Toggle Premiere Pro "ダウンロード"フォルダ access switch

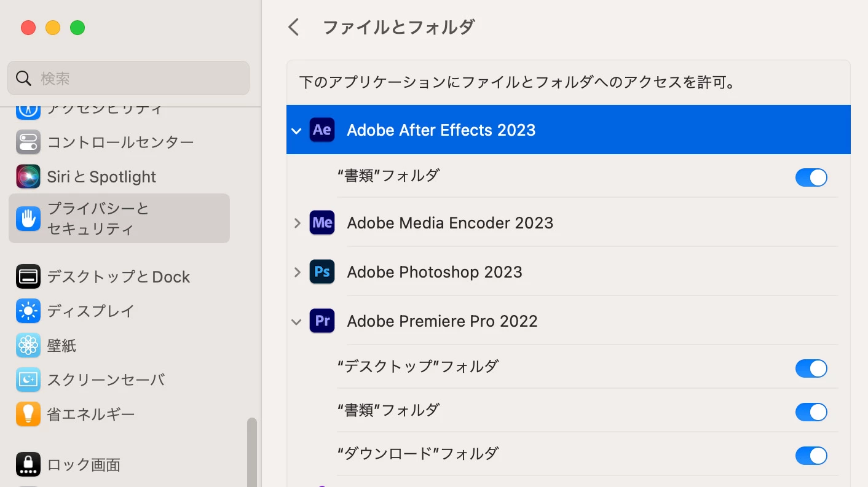811,456
